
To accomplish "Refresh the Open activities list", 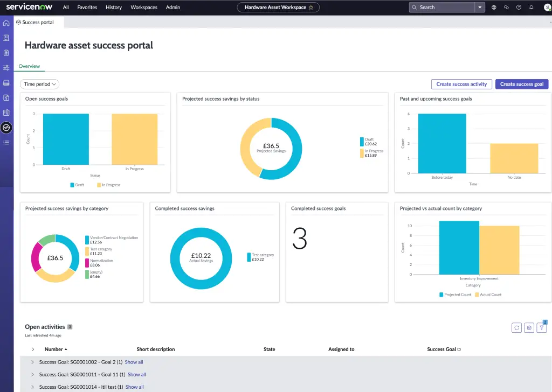I will (517, 327).
